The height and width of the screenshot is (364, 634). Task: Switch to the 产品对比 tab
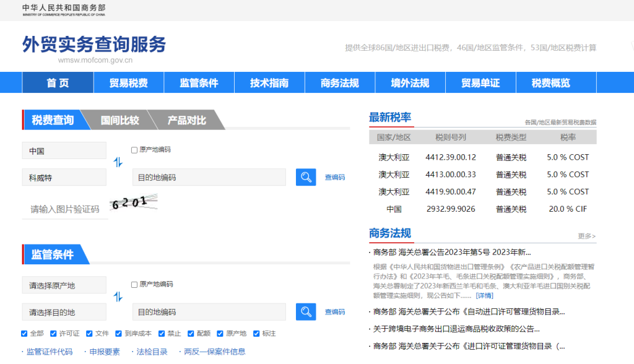click(x=187, y=119)
